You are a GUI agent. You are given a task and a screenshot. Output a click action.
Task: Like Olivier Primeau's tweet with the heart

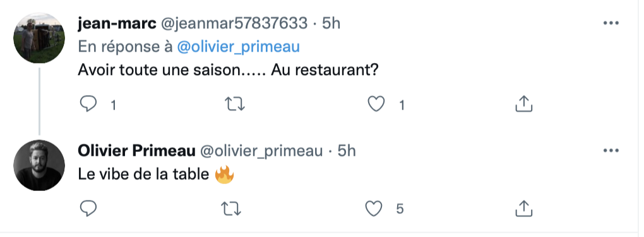pyautogui.click(x=374, y=209)
